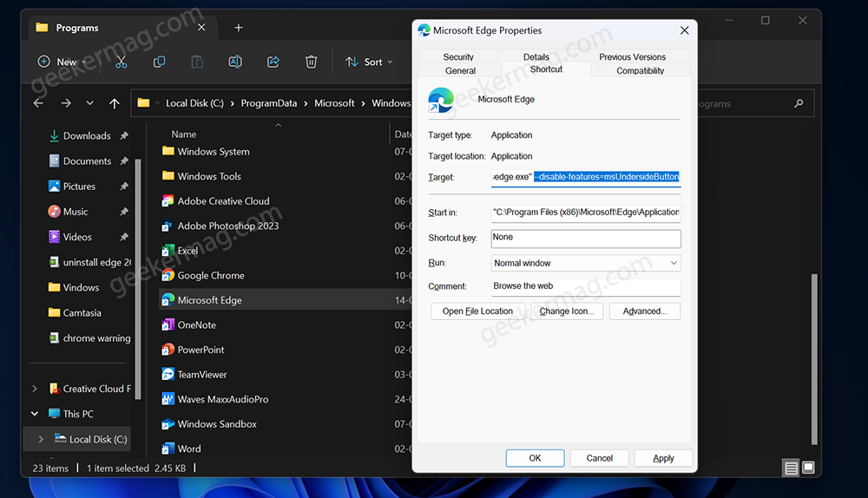Viewport: 868px width, 498px height.
Task: Click the Share icon in toolbar
Action: (x=273, y=62)
